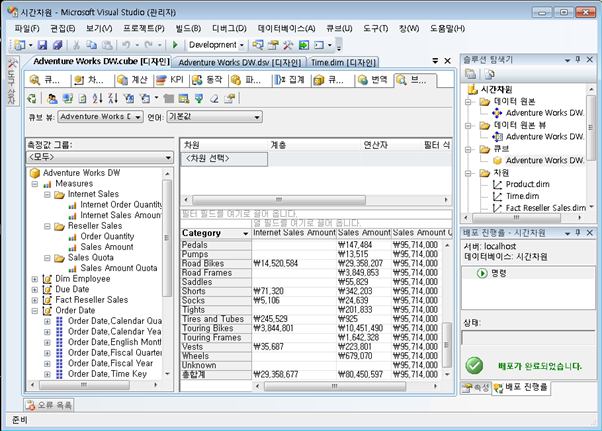Click the Sort Descending Z-A icon

point(113,99)
